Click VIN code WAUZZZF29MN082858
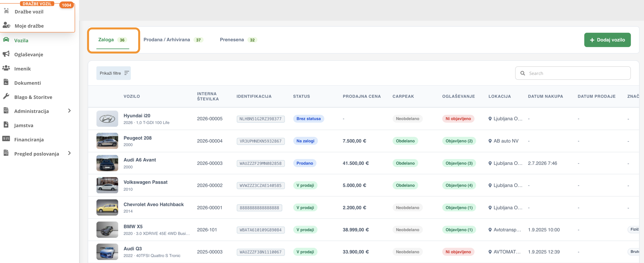The height and width of the screenshot is (263, 644). tap(260, 163)
